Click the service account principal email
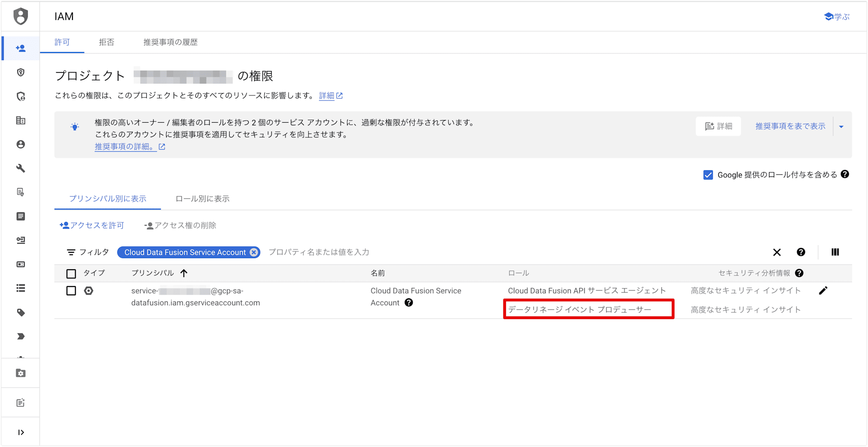This screenshot has height=447, width=868. tap(196, 297)
